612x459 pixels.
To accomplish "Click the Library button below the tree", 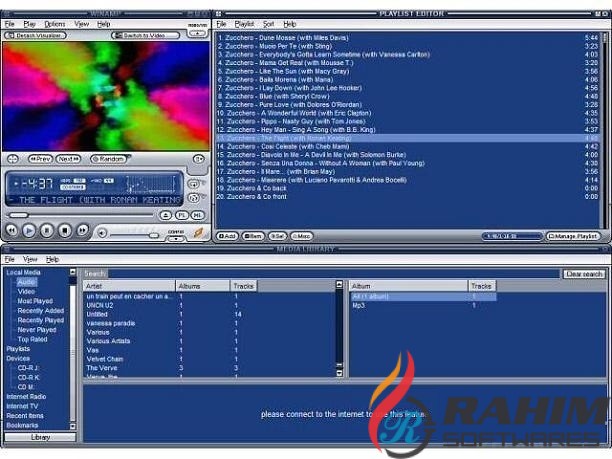I will [40, 438].
